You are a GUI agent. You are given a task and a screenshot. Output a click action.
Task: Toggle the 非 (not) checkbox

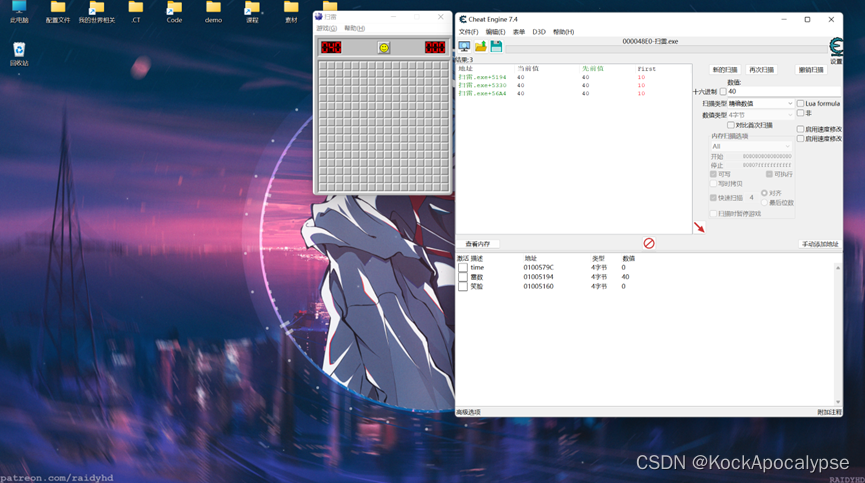coord(800,113)
